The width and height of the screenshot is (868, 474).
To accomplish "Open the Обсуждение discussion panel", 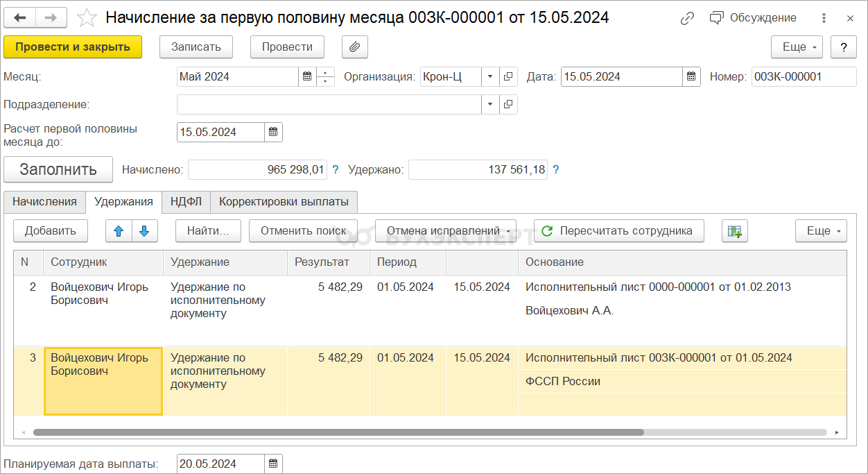I will (753, 18).
